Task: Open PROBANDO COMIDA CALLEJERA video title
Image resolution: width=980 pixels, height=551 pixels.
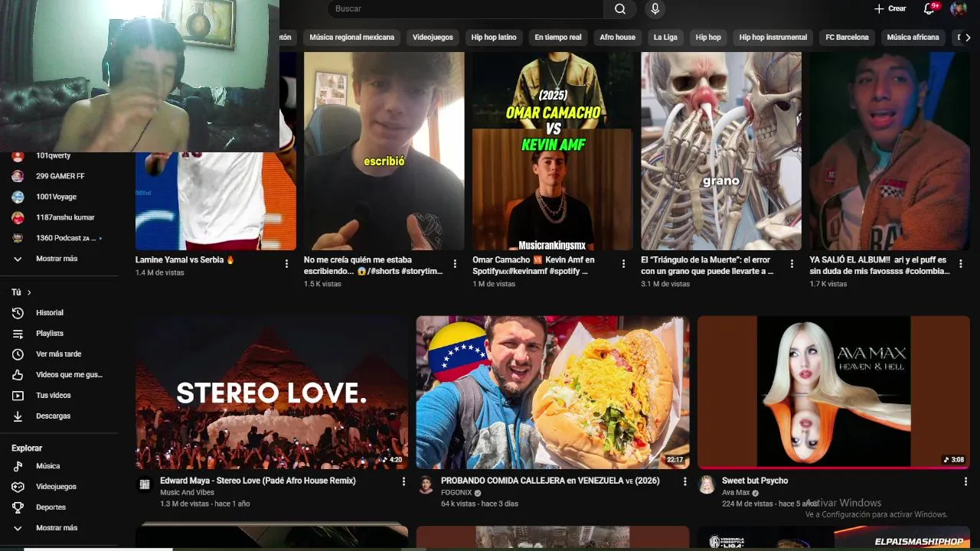Action: point(550,481)
